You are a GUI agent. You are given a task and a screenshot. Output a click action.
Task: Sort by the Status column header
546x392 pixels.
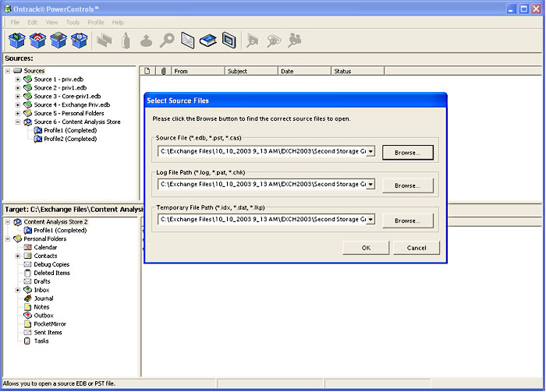pos(357,71)
